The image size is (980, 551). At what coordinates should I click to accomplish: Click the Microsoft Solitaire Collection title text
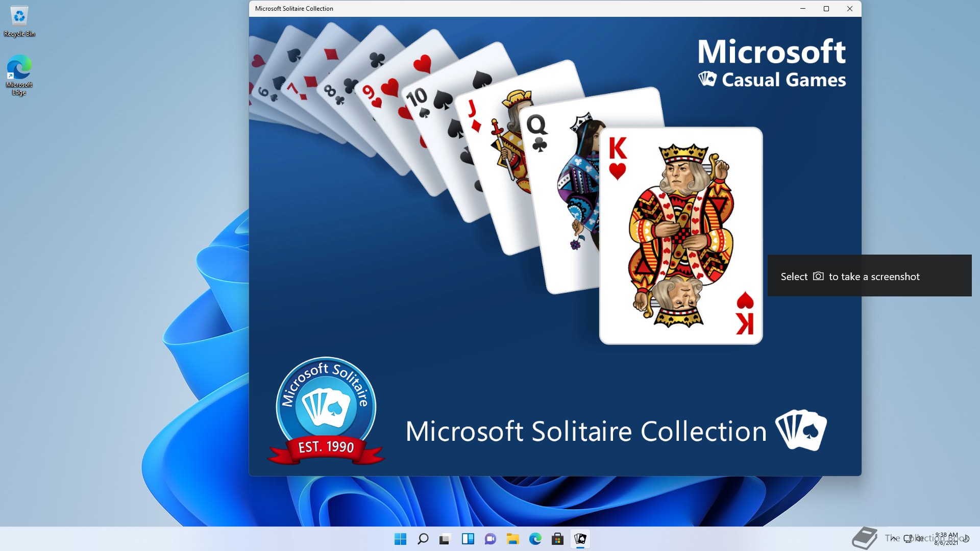click(x=586, y=431)
